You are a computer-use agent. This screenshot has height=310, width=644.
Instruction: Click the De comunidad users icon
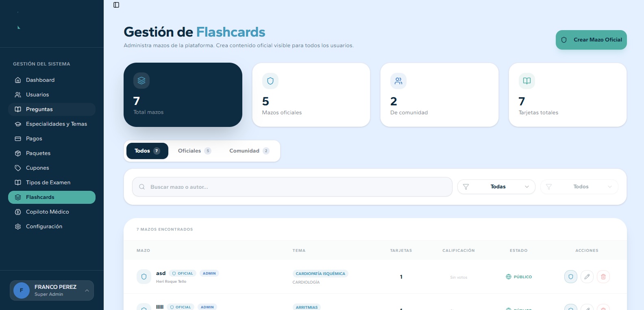(398, 81)
